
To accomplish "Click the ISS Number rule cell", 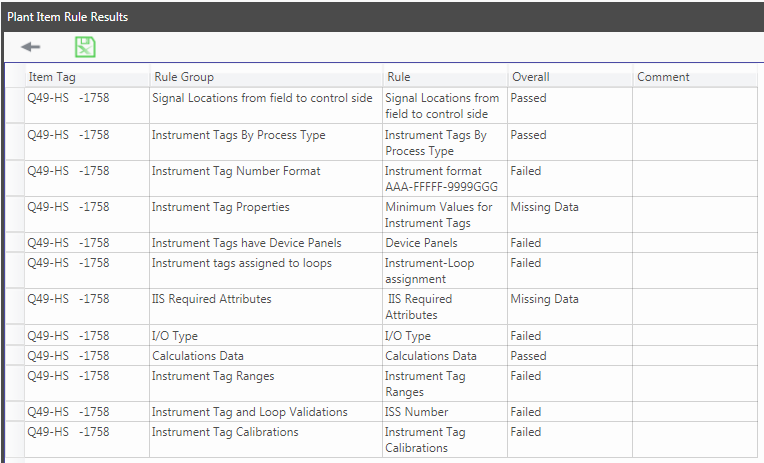I will click(417, 412).
